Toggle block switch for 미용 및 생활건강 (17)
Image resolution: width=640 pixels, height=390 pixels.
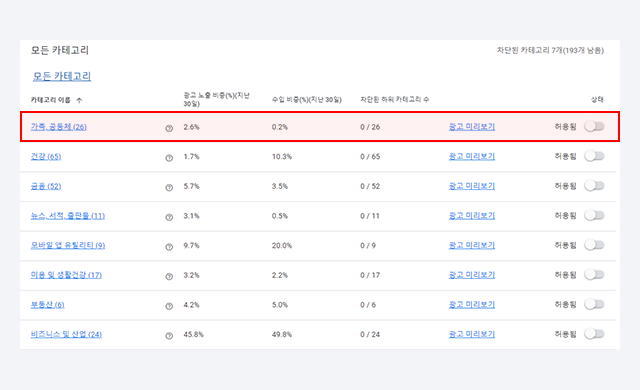coord(594,275)
